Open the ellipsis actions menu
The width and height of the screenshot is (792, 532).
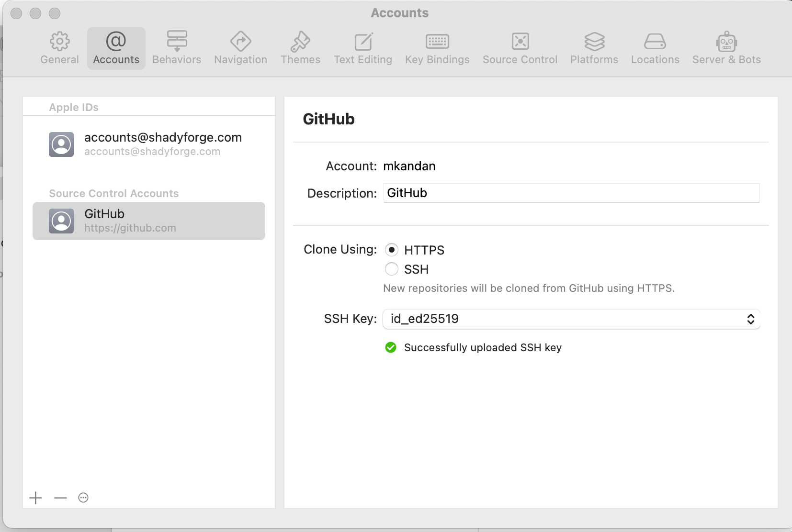point(83,498)
